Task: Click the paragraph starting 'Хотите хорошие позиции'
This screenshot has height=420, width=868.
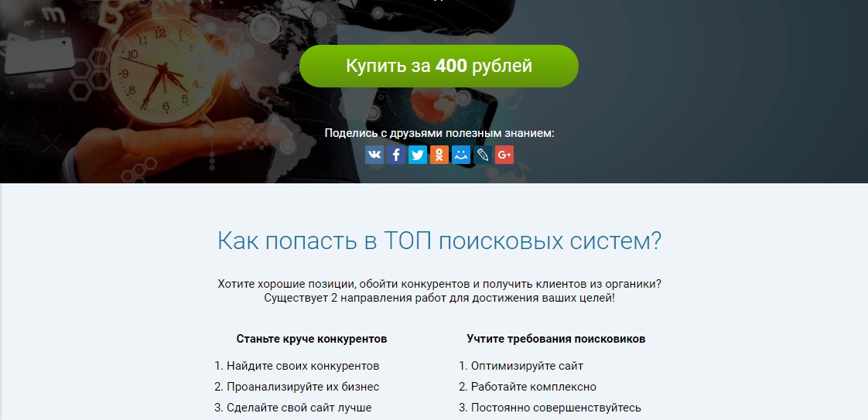Action: click(439, 291)
